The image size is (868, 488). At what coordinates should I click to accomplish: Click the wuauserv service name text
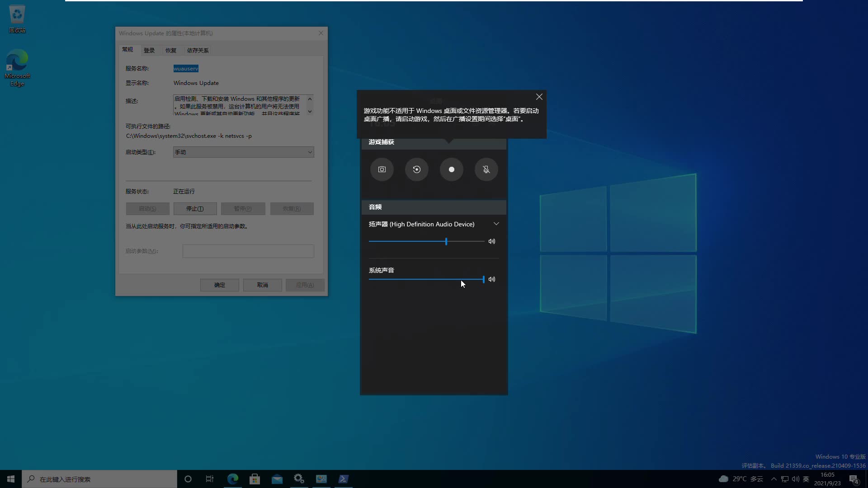click(x=186, y=69)
